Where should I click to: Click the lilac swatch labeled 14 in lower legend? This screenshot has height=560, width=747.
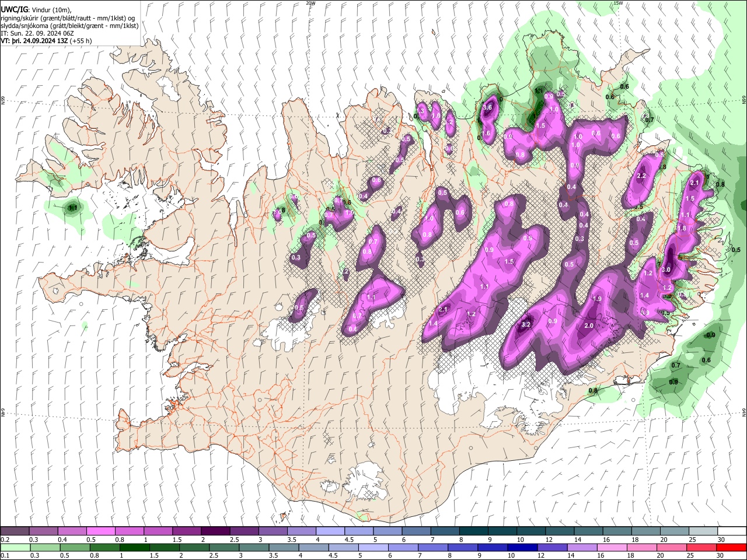coord(582,548)
